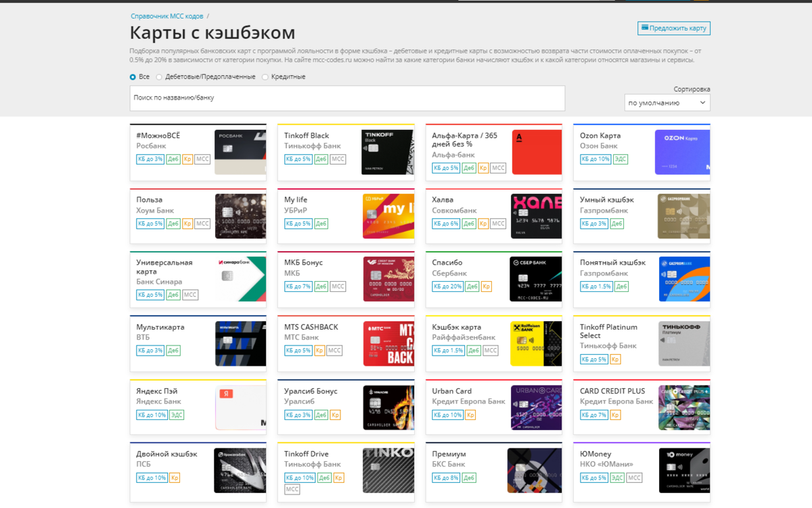
Task: Open the Умный кэшбэк card image
Action: point(684,217)
